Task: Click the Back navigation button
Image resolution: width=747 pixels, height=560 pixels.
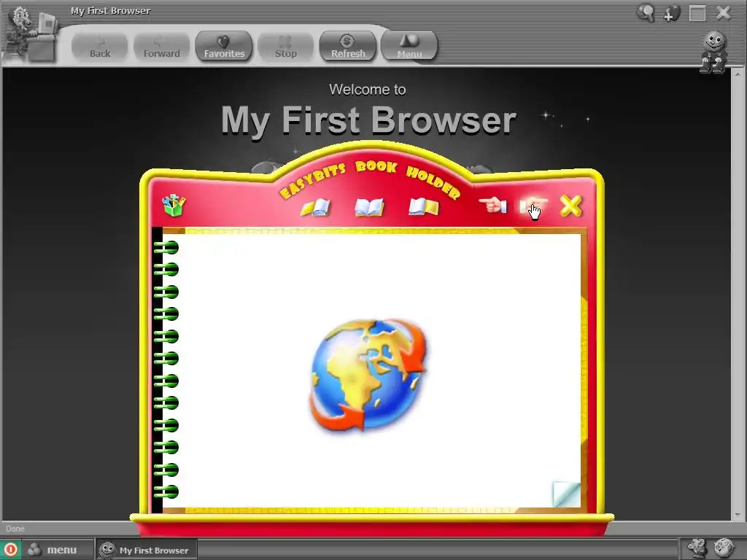Action: 99,47
